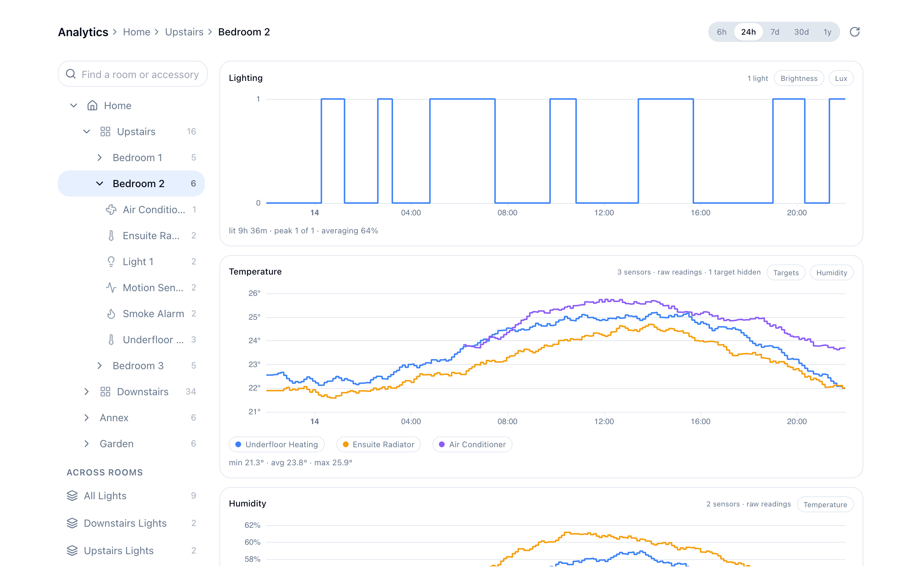Expand the Annex node
The height and width of the screenshot is (578, 924).
(87, 418)
